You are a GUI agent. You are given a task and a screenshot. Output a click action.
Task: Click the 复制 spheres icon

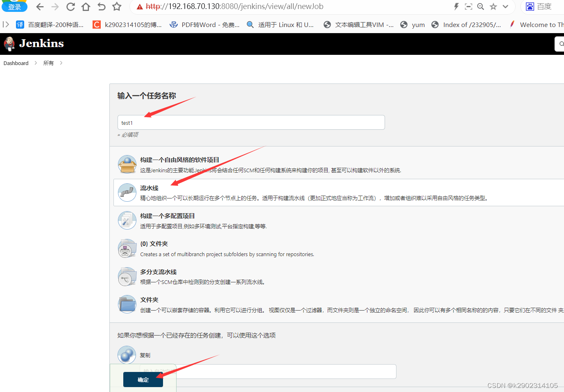[x=127, y=355]
